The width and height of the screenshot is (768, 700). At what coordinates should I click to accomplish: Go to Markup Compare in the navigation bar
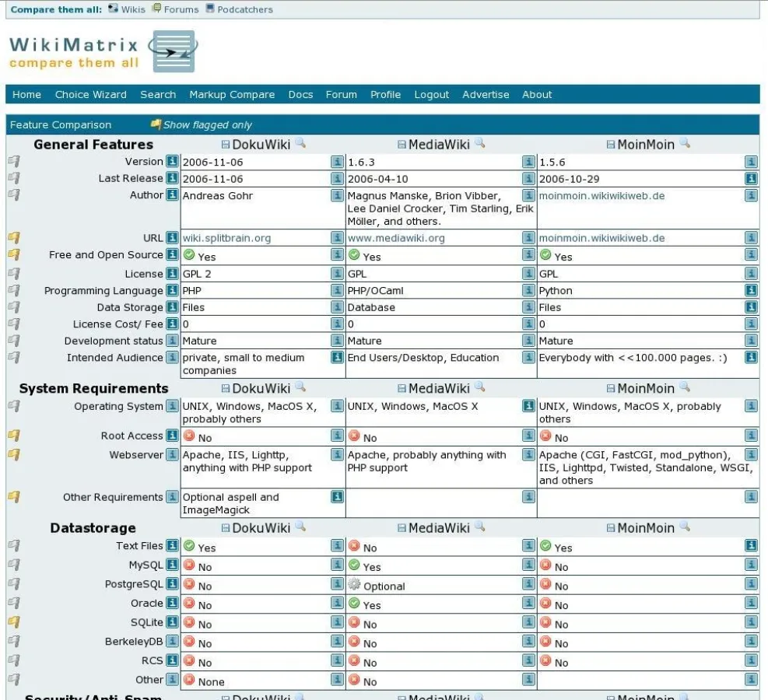click(232, 95)
